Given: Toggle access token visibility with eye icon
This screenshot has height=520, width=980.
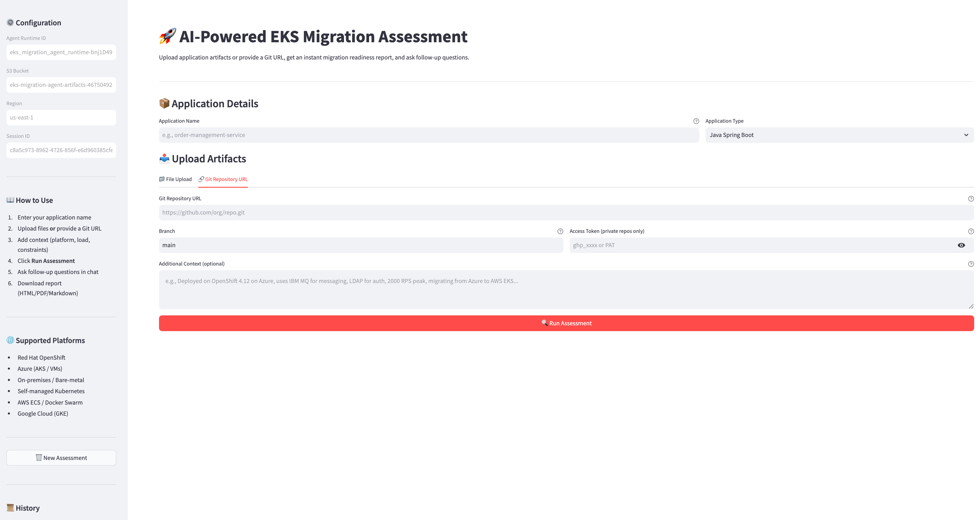Looking at the screenshot, I should coord(961,245).
